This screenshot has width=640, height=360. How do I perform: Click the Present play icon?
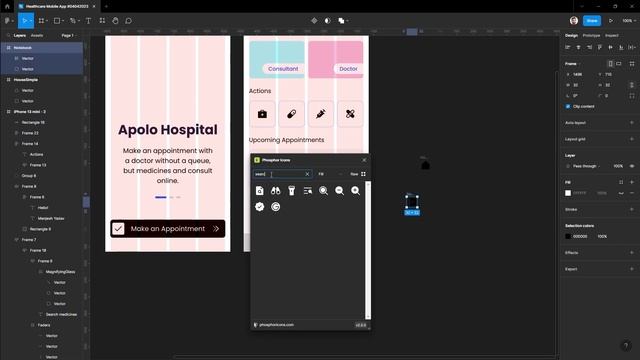pyautogui.click(x=611, y=20)
